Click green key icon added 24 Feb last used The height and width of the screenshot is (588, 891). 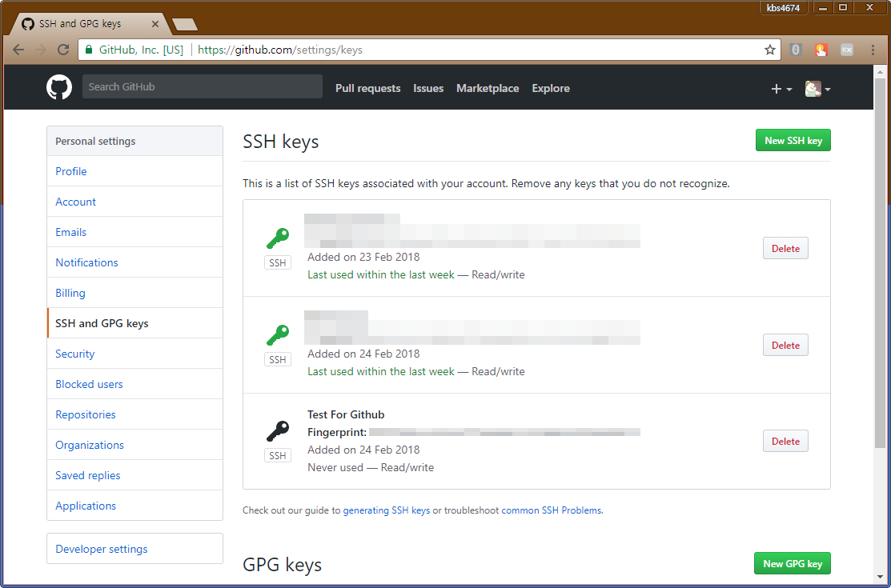[x=278, y=334]
